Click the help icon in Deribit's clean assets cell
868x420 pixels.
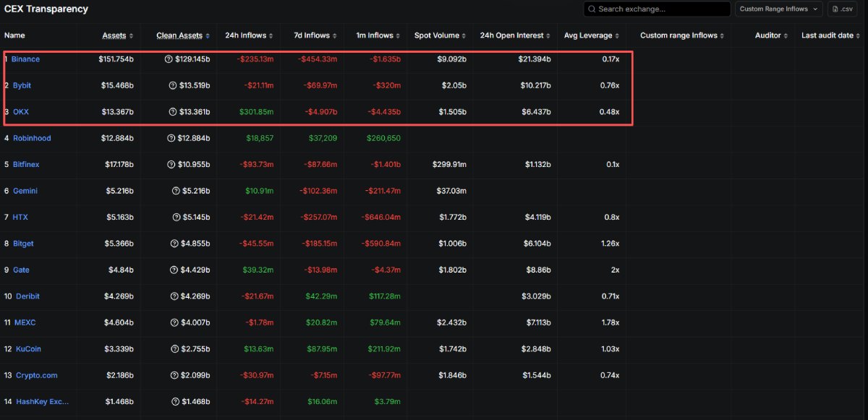pos(174,296)
